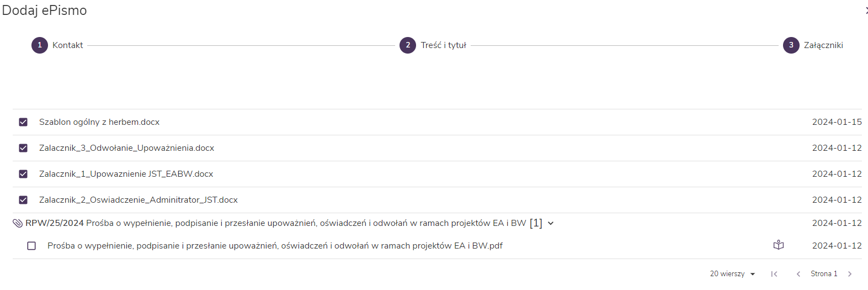The image size is (868, 290).
Task: Uncheck Zalacznik_2_Oswiadczenie_Adminitrator_JST.docx checkbox
Action: click(x=23, y=200)
